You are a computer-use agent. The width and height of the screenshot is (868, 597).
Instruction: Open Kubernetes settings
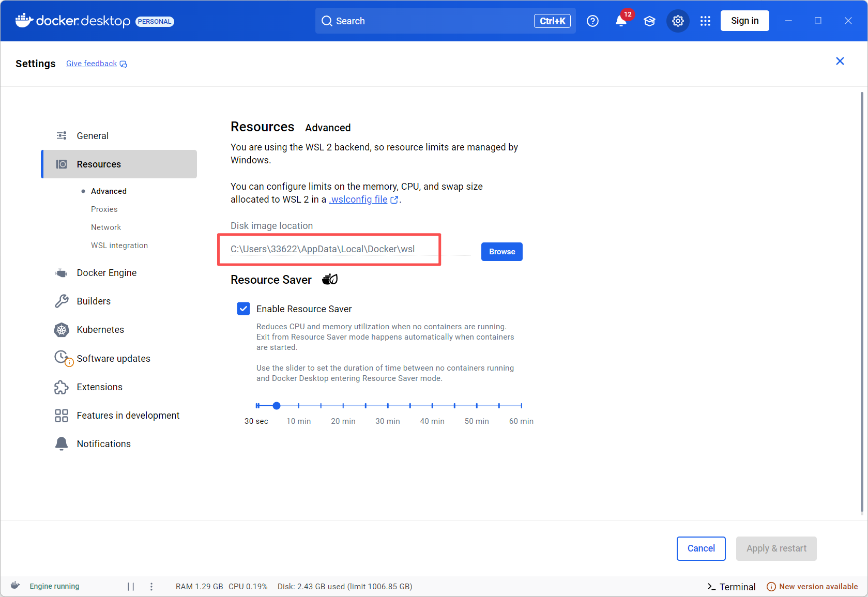pos(119,330)
